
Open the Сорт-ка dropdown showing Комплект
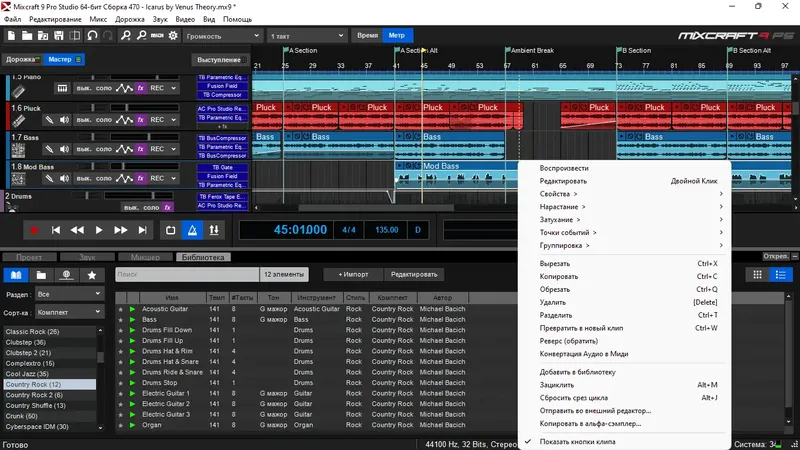(x=69, y=312)
